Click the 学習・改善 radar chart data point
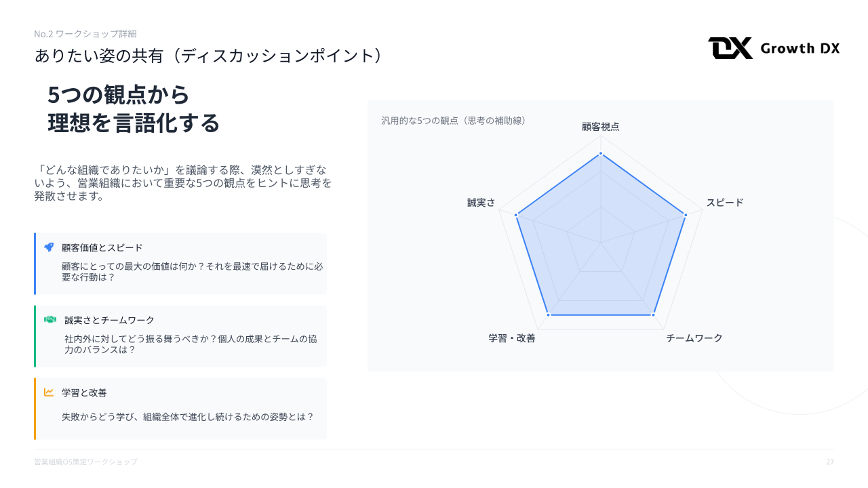Viewport: 868px width, 488px height. 549,315
